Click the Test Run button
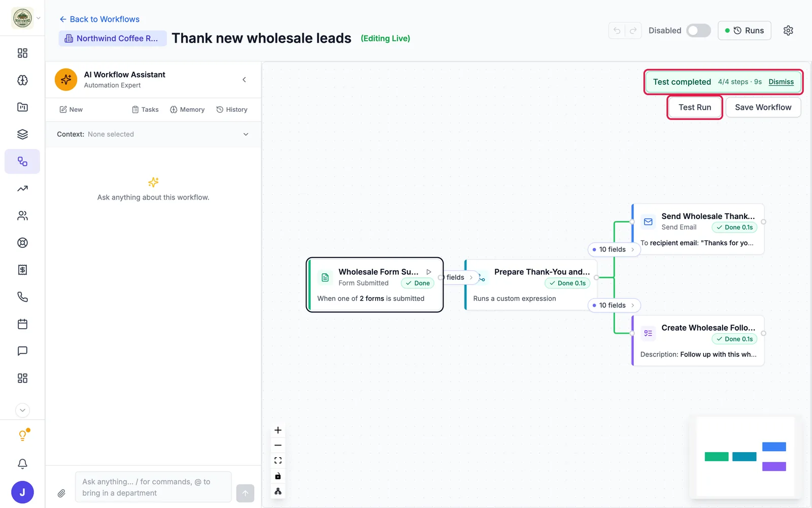This screenshot has width=812, height=508. [x=695, y=107]
